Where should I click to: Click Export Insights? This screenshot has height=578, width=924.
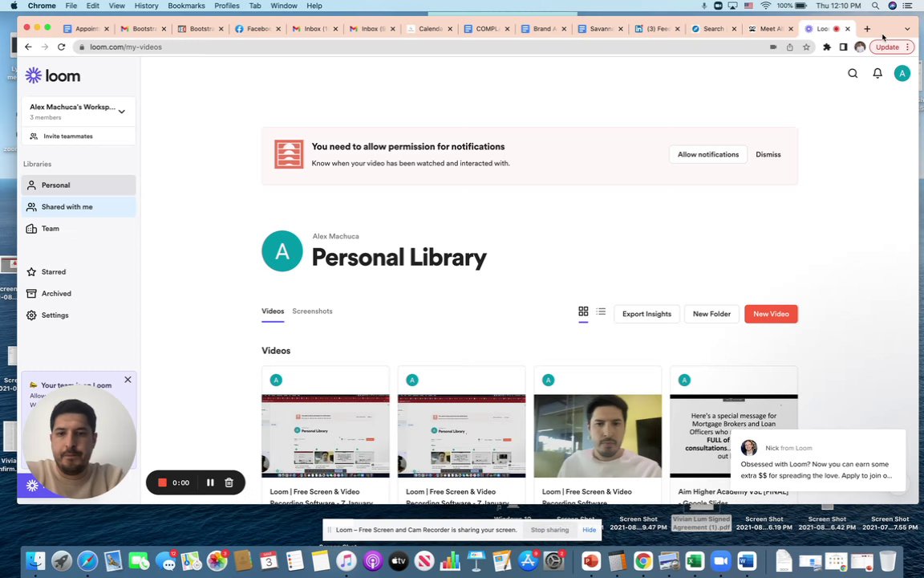pyautogui.click(x=646, y=314)
